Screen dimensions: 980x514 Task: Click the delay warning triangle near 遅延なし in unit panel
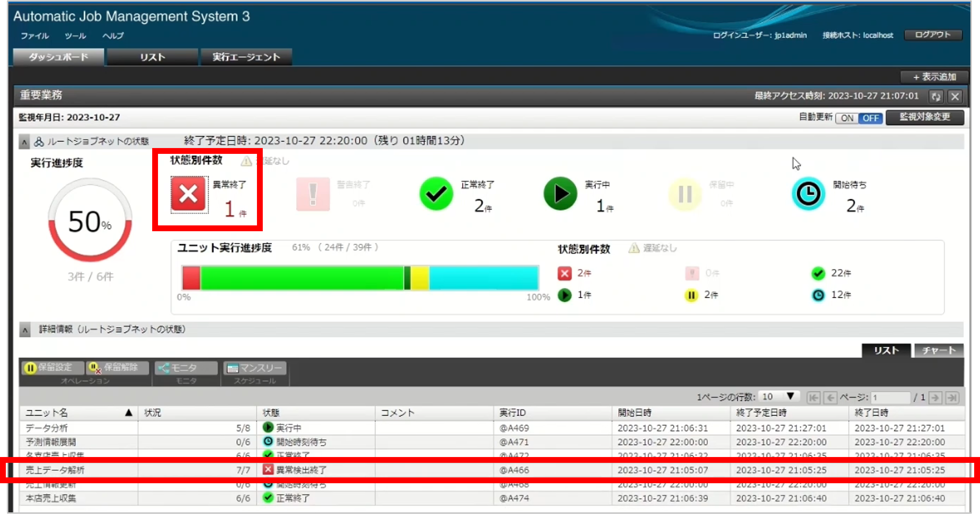634,248
